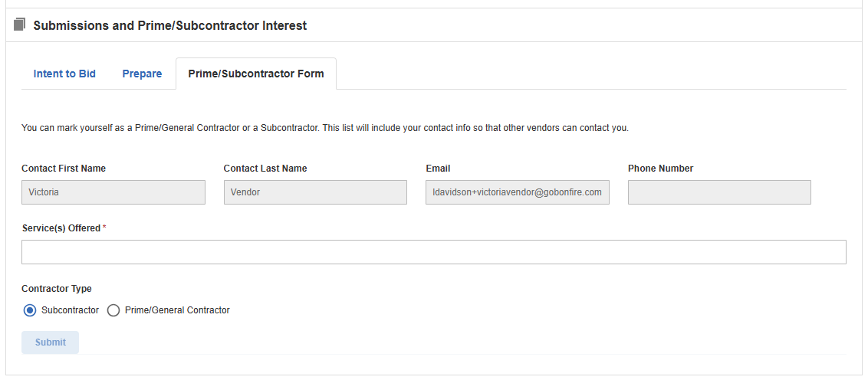Click the Contact Last Name field containing Vendor

pos(316,192)
